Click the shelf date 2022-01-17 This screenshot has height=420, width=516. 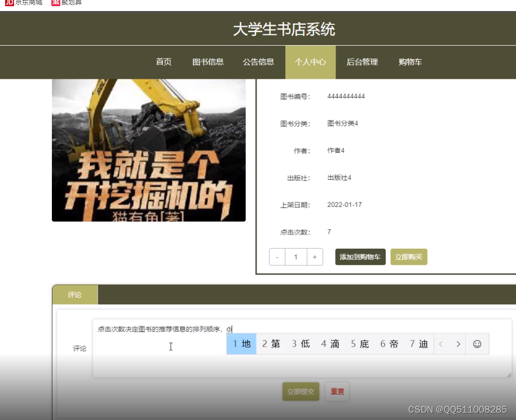[344, 205]
